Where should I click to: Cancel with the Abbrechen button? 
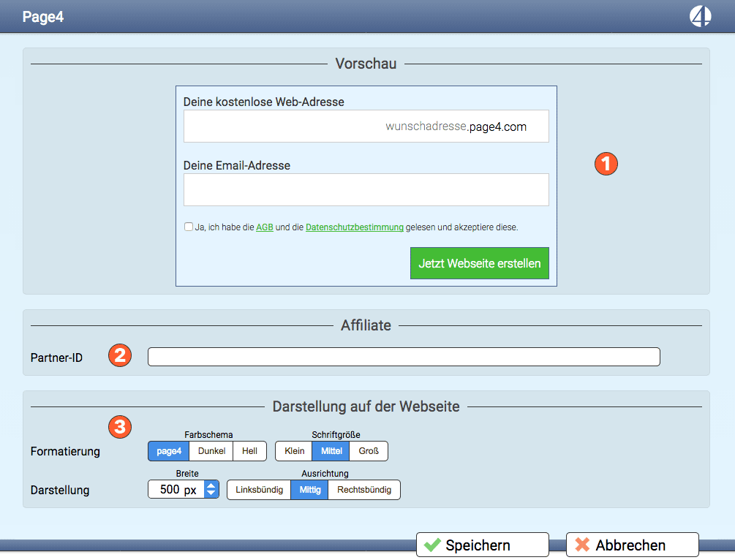pyautogui.click(x=633, y=545)
